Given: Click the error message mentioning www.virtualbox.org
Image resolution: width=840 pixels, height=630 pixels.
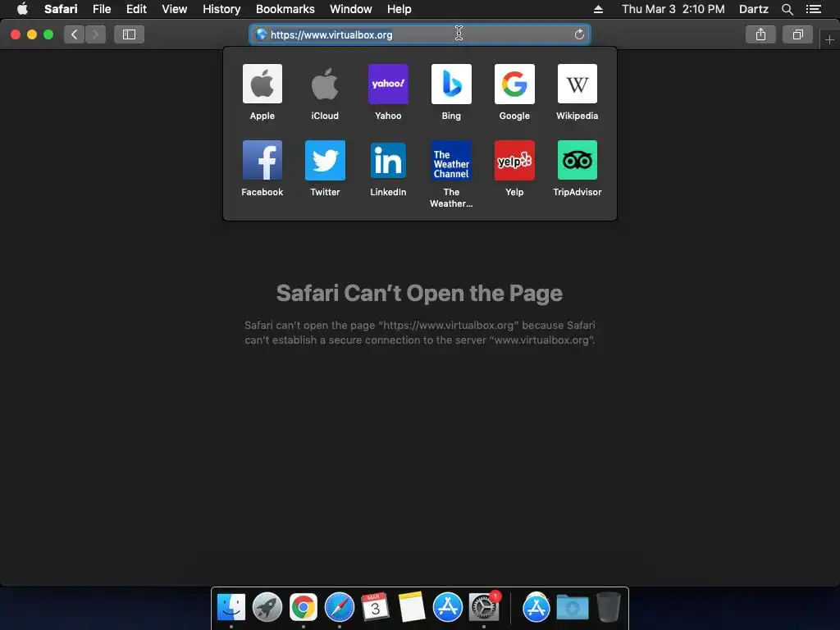Looking at the screenshot, I should click(x=419, y=333).
